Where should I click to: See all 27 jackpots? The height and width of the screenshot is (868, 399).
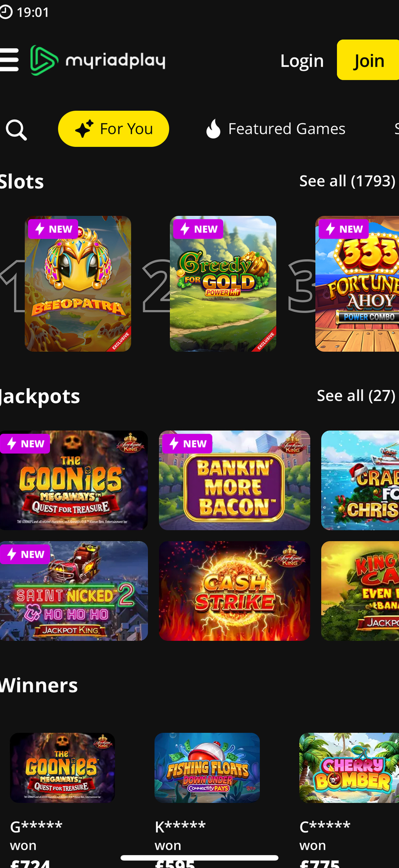pos(356,396)
